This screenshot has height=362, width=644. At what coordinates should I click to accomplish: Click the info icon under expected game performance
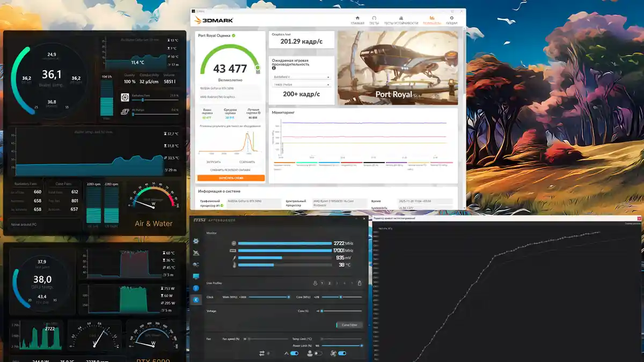(274, 68)
